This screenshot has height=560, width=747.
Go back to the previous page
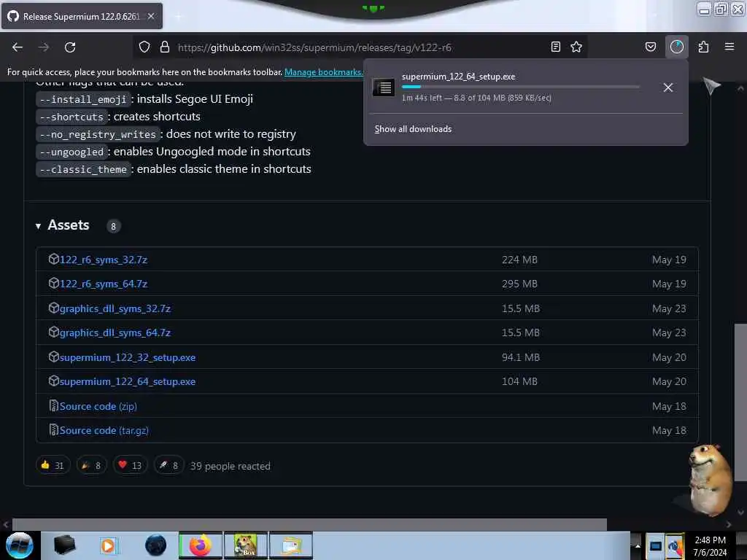[18, 47]
